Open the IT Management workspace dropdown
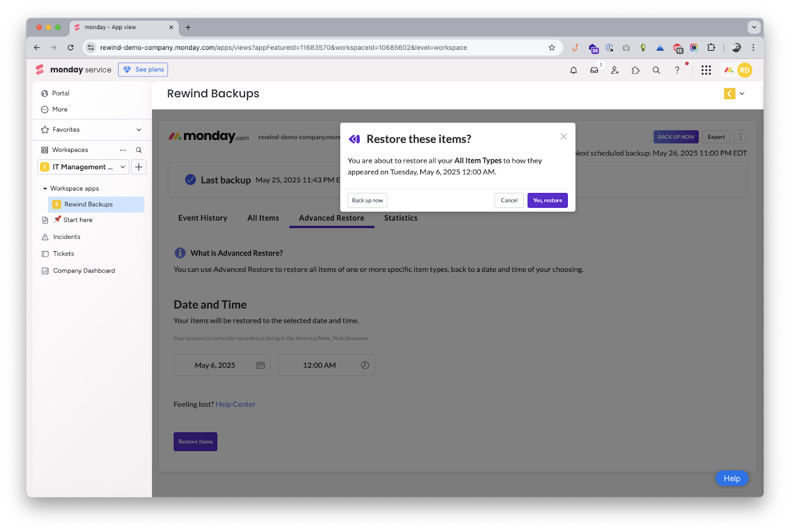The width and height of the screenshot is (790, 532). [x=83, y=167]
